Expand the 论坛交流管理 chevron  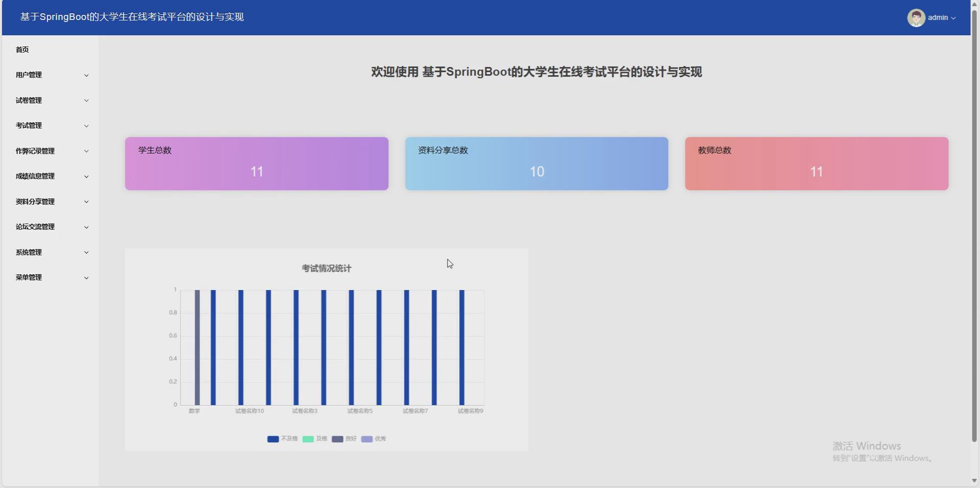[x=86, y=227]
